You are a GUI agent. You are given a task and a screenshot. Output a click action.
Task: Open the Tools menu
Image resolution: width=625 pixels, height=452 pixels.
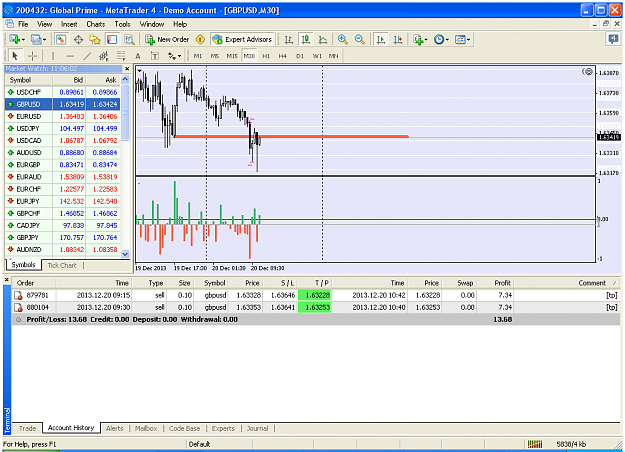pos(122,24)
